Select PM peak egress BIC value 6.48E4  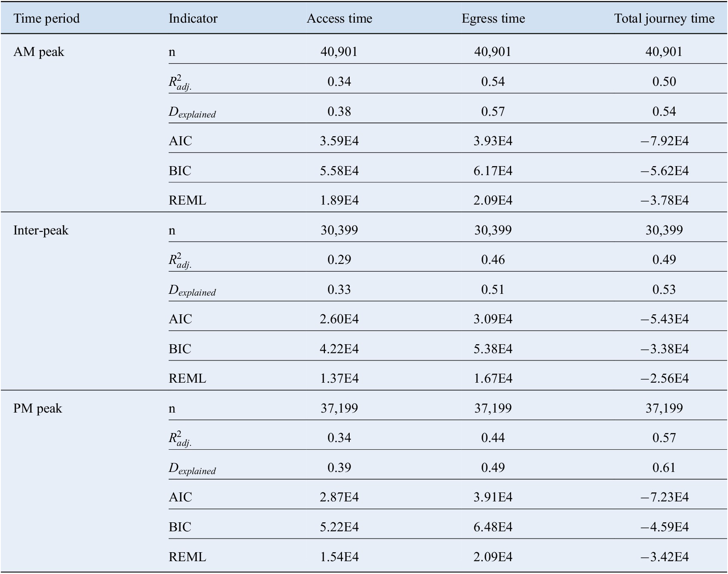[493, 527]
